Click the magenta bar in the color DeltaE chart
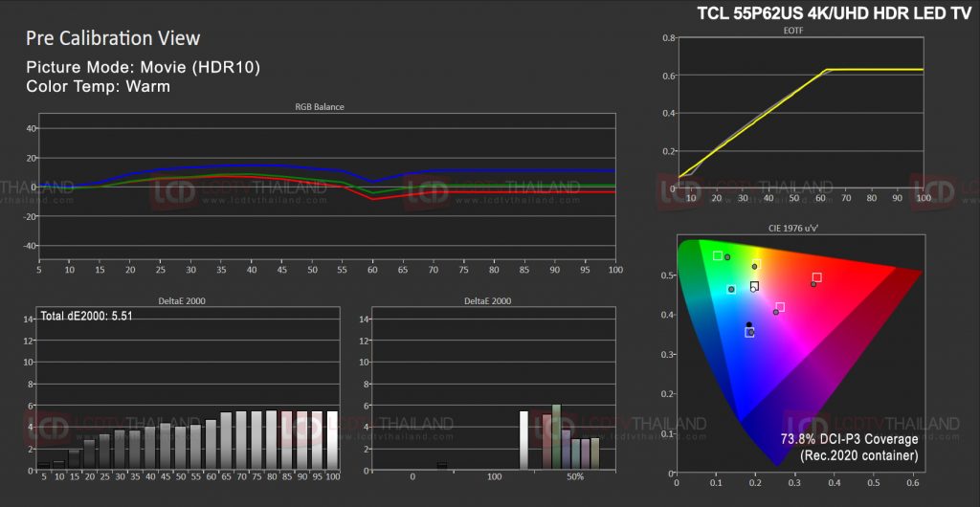980x507 pixels. [x=585, y=454]
